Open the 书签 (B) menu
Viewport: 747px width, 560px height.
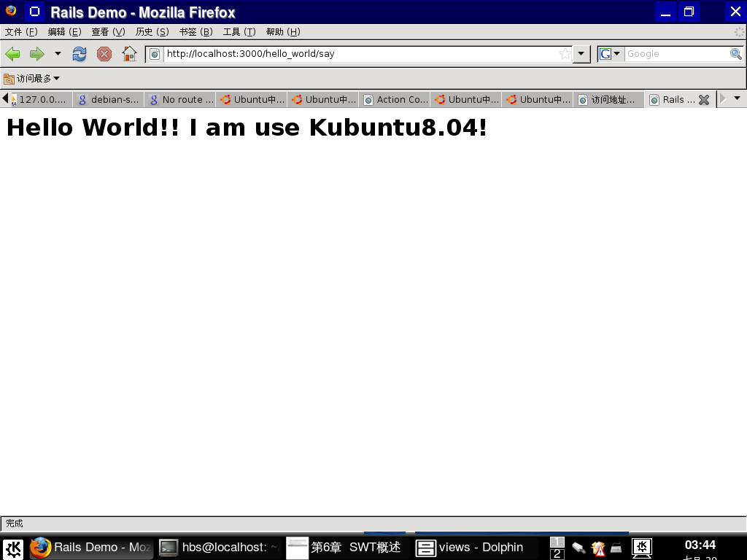click(196, 32)
